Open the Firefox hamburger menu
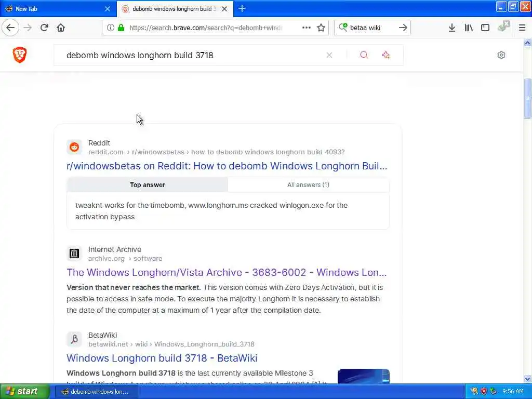532x399 pixels. [x=522, y=28]
